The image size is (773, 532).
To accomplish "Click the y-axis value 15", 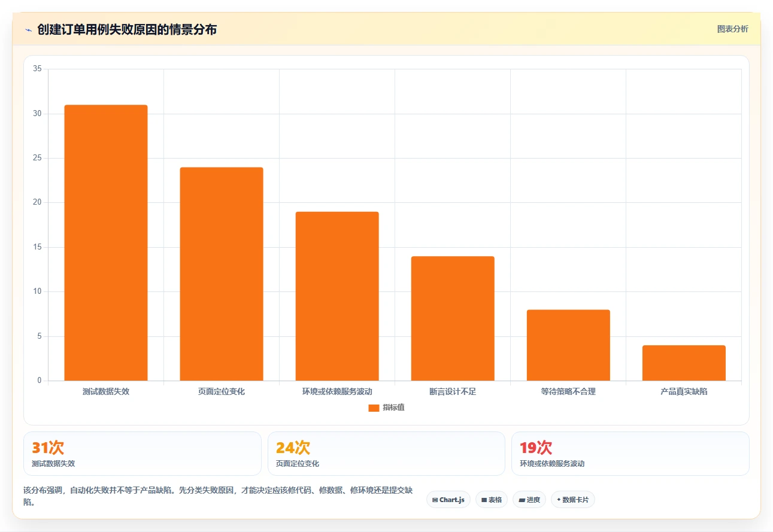I will [37, 247].
